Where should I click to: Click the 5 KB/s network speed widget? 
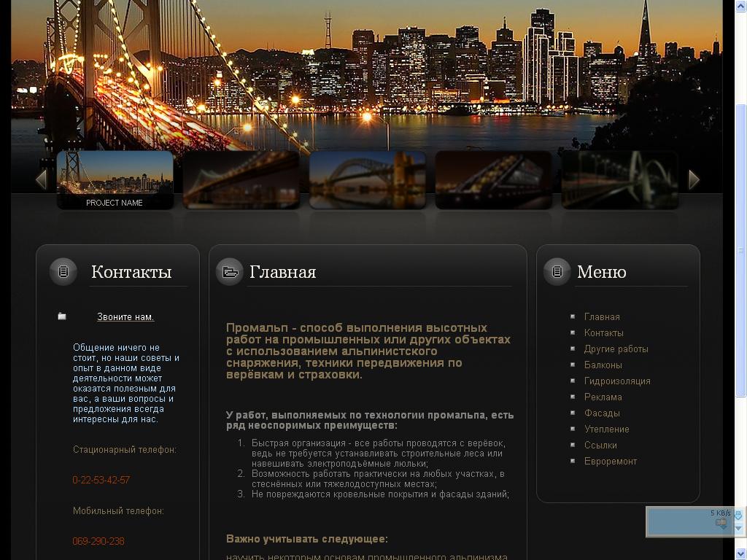point(696,522)
